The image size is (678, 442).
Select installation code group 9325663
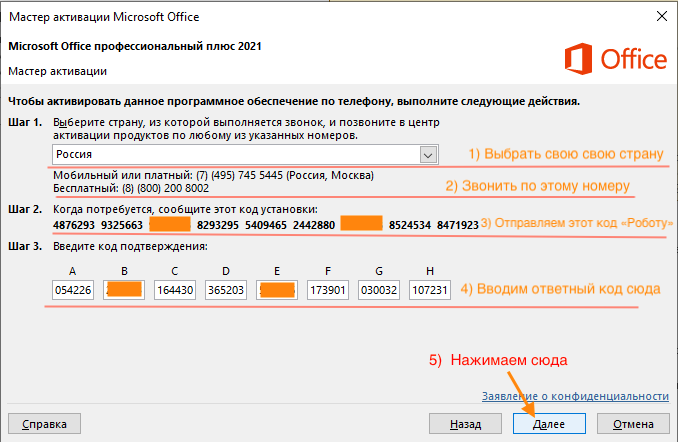coord(122,225)
